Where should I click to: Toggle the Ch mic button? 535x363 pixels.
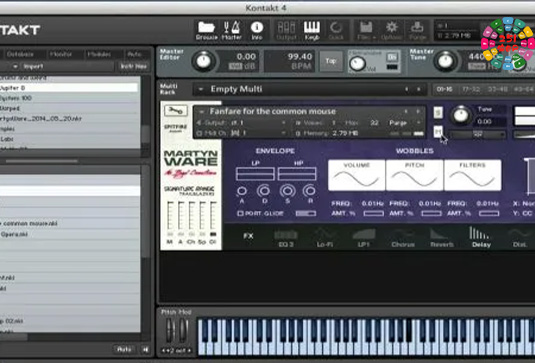coord(191,234)
